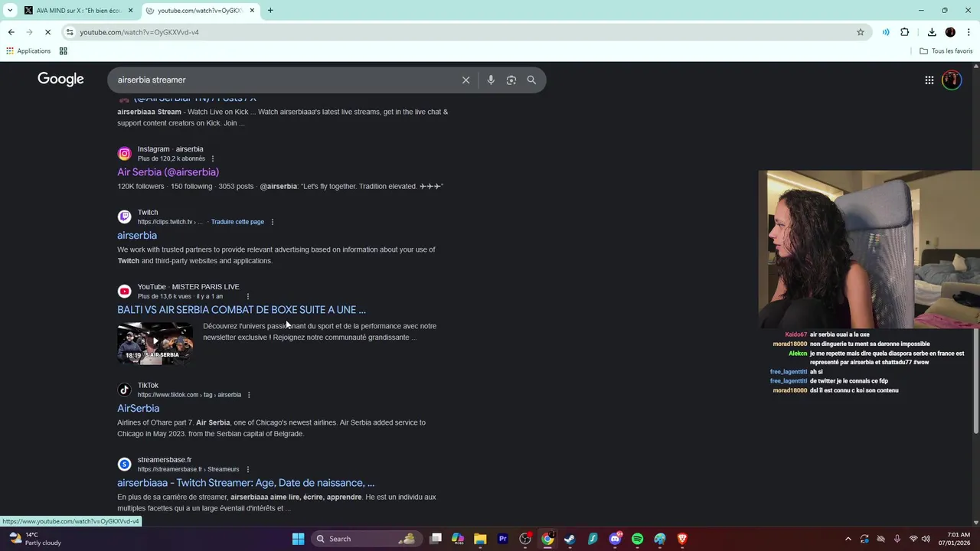Click chat message from Kaido67
The image size is (980, 551).
click(827, 334)
